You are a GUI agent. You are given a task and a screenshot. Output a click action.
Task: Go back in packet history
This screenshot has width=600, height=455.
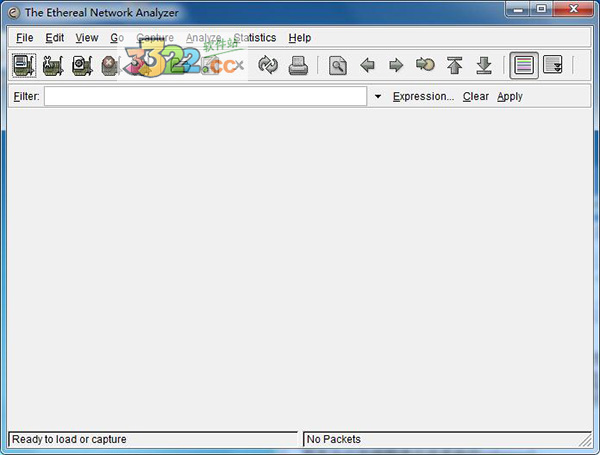[367, 65]
